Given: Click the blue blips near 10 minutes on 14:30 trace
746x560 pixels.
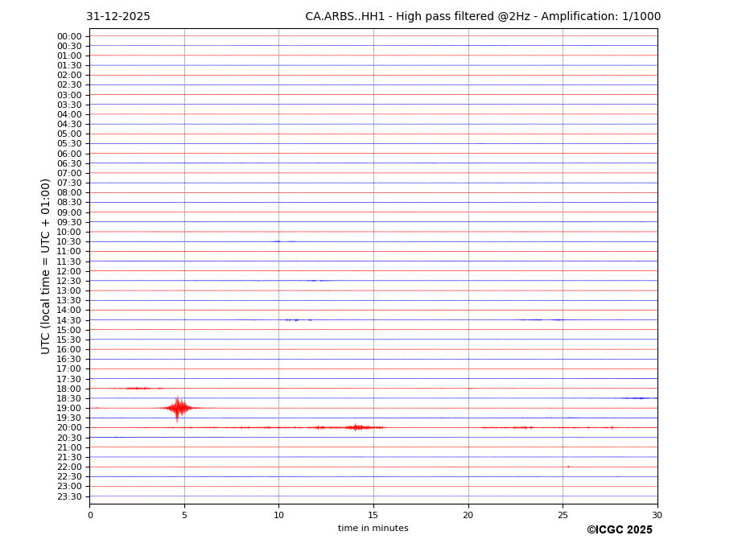Looking at the screenshot, I should pyautogui.click(x=295, y=320).
